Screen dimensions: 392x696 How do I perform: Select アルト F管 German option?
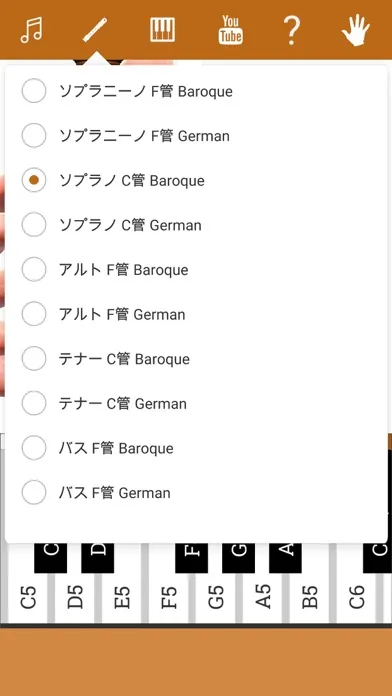[196, 314]
